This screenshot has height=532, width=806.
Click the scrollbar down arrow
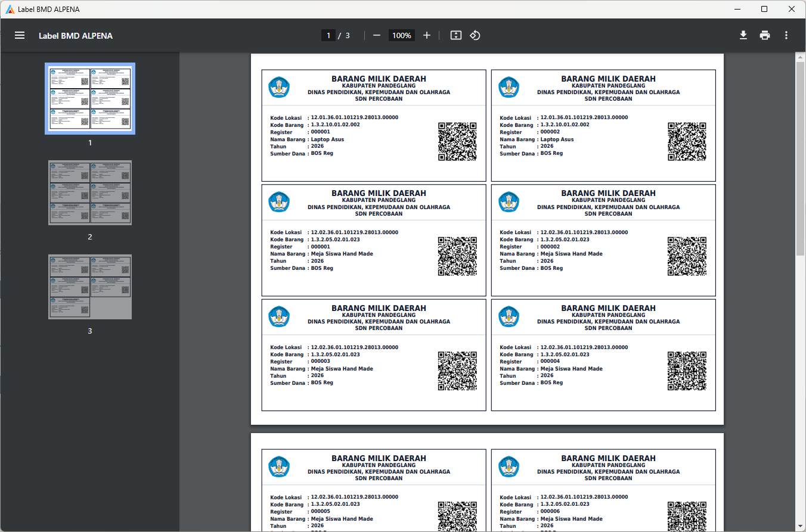click(801, 527)
